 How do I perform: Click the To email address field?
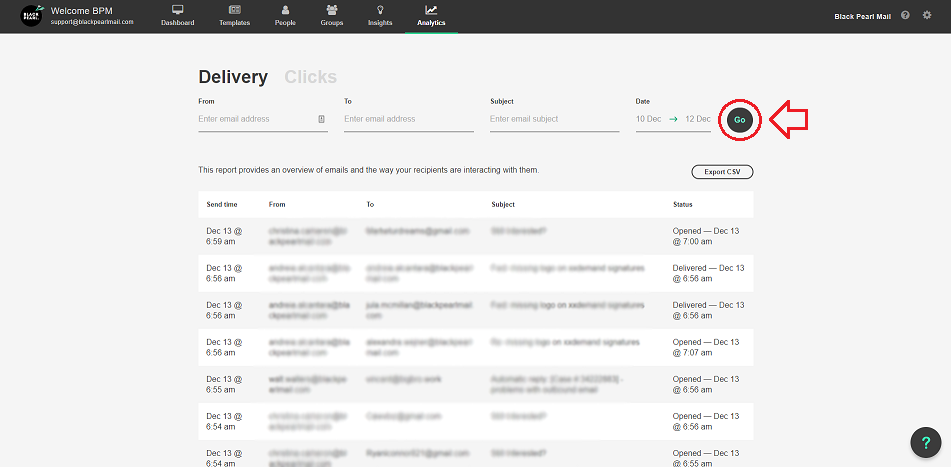click(408, 119)
